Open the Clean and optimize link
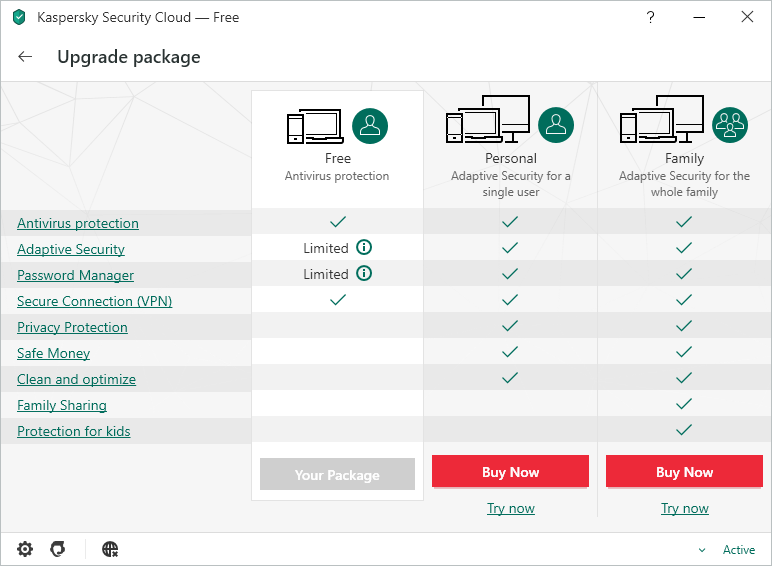The image size is (772, 566). (76, 379)
